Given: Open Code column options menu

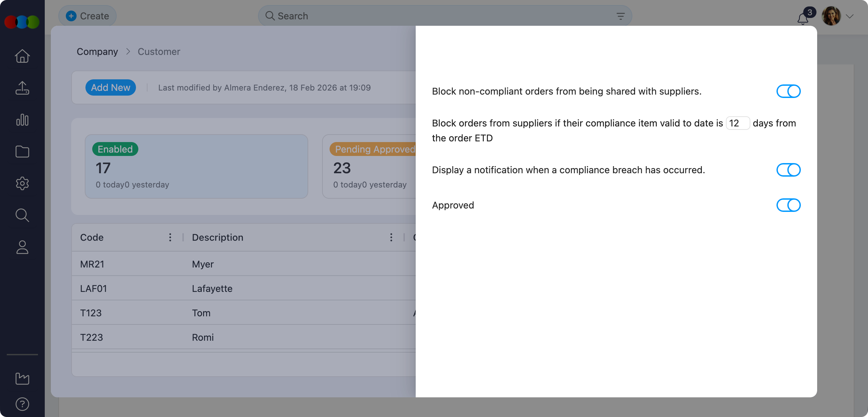Looking at the screenshot, I should click(170, 237).
